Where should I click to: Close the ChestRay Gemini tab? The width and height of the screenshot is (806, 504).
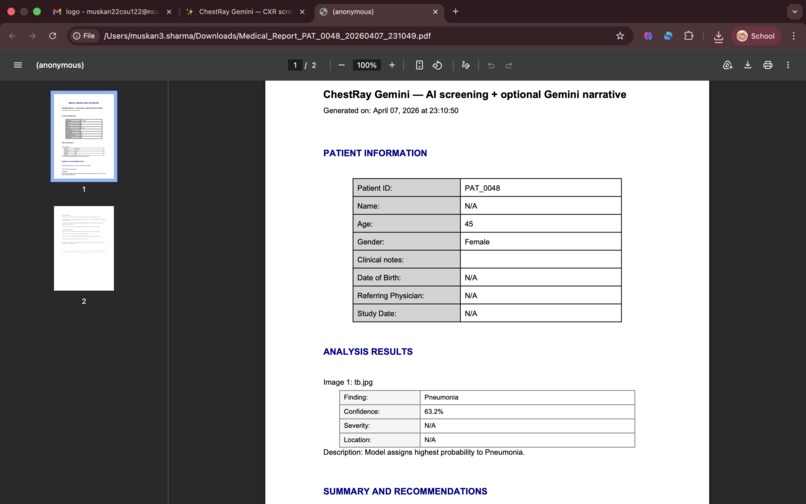302,11
